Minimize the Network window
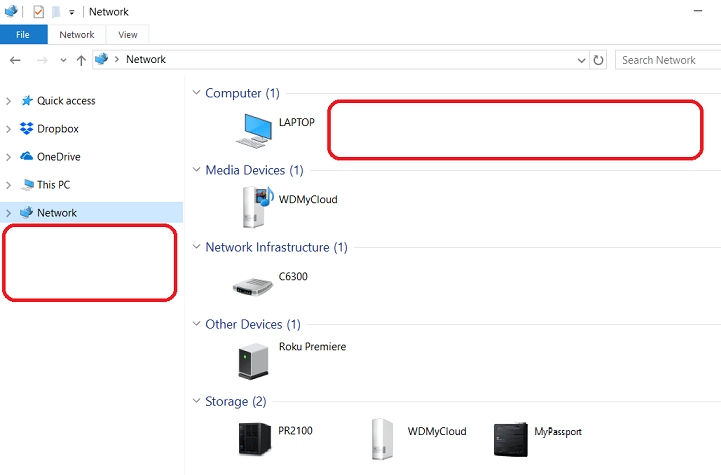Viewport: 721px width, 475px height. point(698,11)
